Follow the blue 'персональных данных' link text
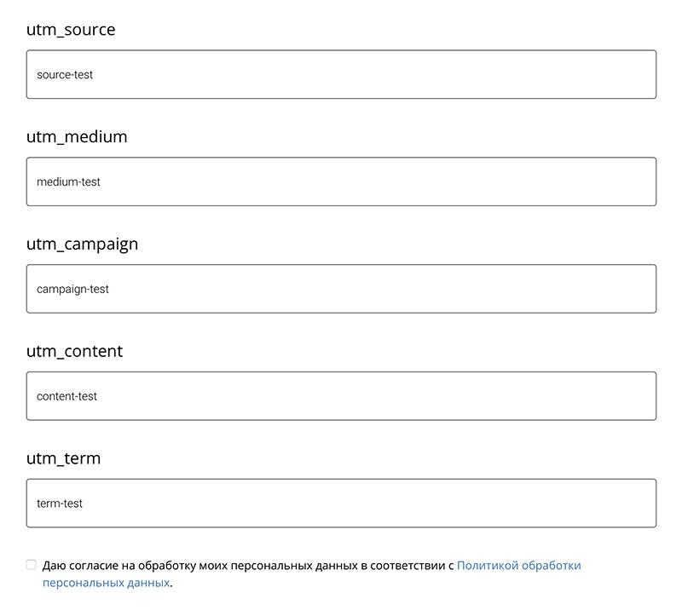The width and height of the screenshot is (682, 616). coord(106,583)
